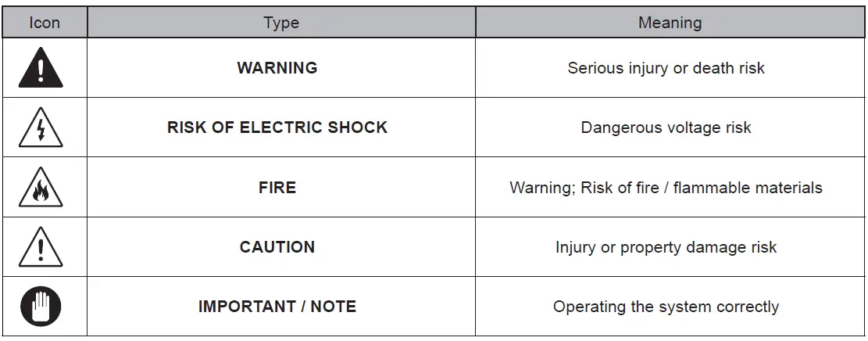This screenshot has height=341, width=868.
Task: Click the solid black warning triangle icon
Action: (x=41, y=69)
